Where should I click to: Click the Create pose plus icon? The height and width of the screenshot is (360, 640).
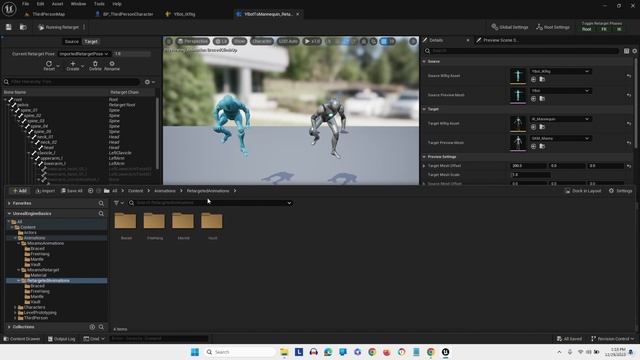(73, 64)
